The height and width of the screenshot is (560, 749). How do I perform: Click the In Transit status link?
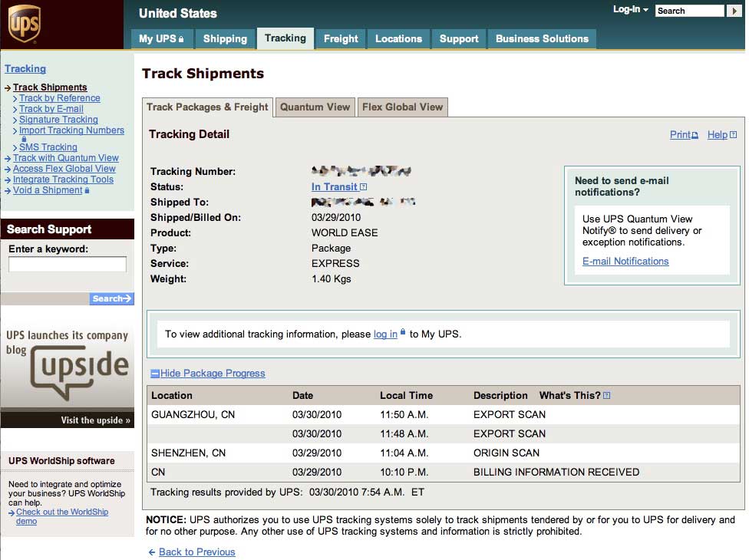[x=335, y=187]
